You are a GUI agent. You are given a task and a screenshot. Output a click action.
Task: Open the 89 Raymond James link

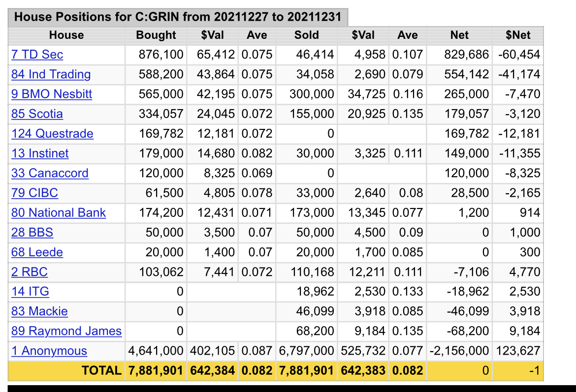click(x=66, y=331)
